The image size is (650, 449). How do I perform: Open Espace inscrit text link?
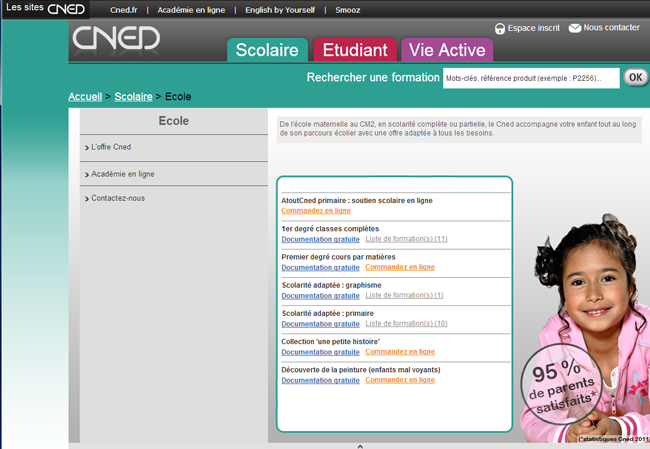[534, 28]
